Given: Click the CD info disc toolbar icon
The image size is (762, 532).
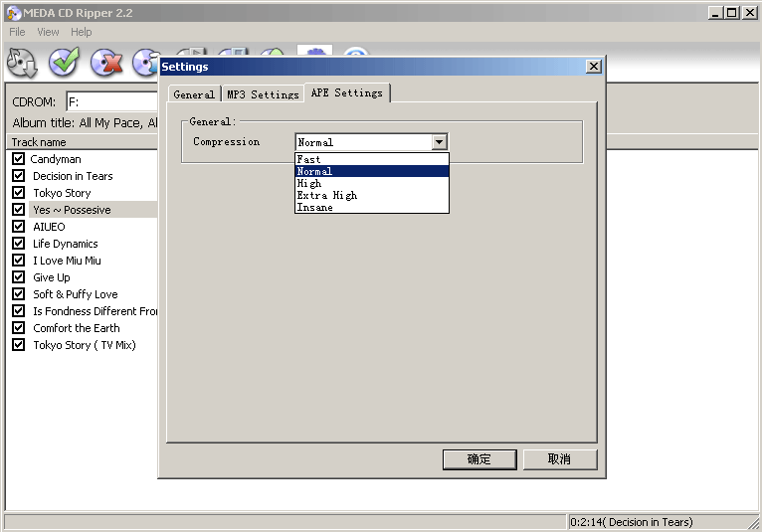Looking at the screenshot, I should click(145, 63).
